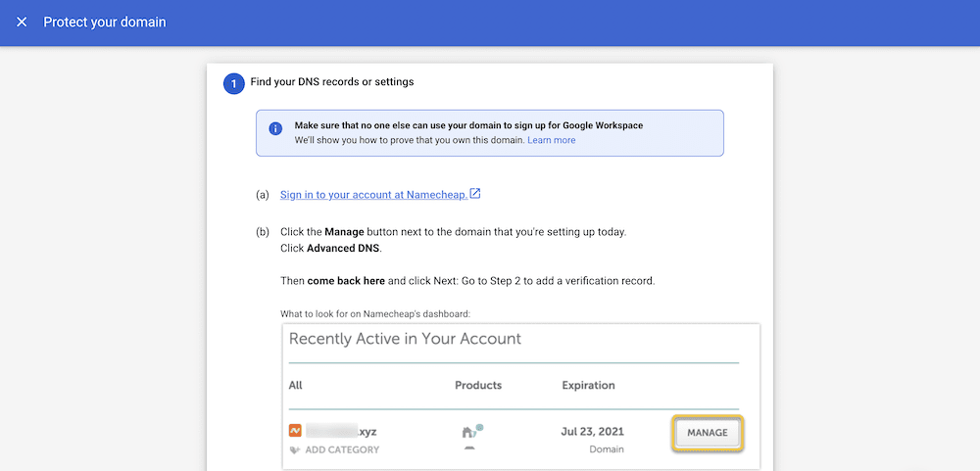
Task: Close the Protect your domain dialog
Action: pos(22,23)
